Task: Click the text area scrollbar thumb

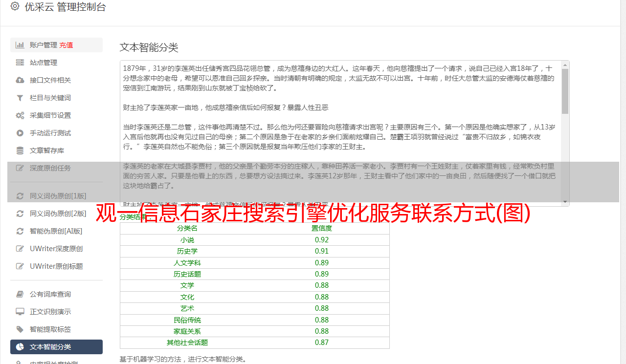Action: click(x=565, y=91)
